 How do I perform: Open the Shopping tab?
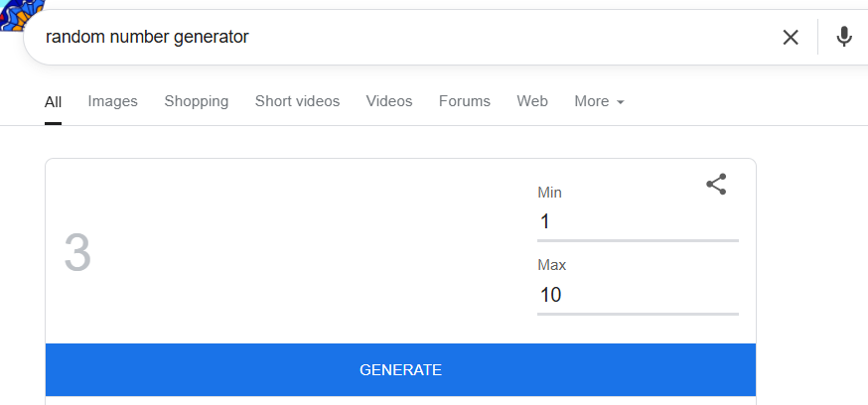coord(196,101)
